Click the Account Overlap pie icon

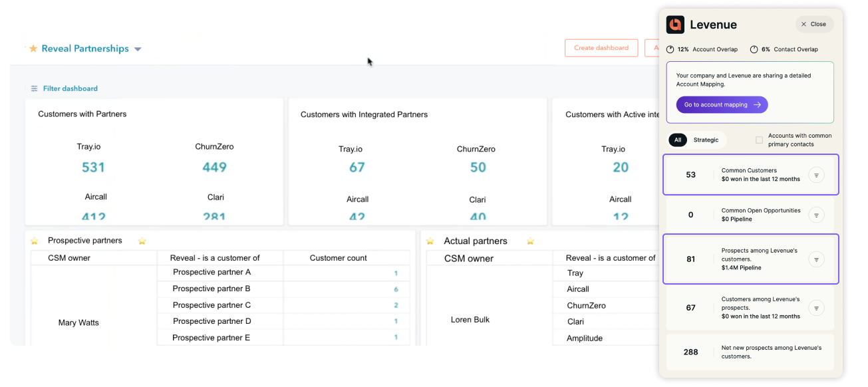coord(670,49)
